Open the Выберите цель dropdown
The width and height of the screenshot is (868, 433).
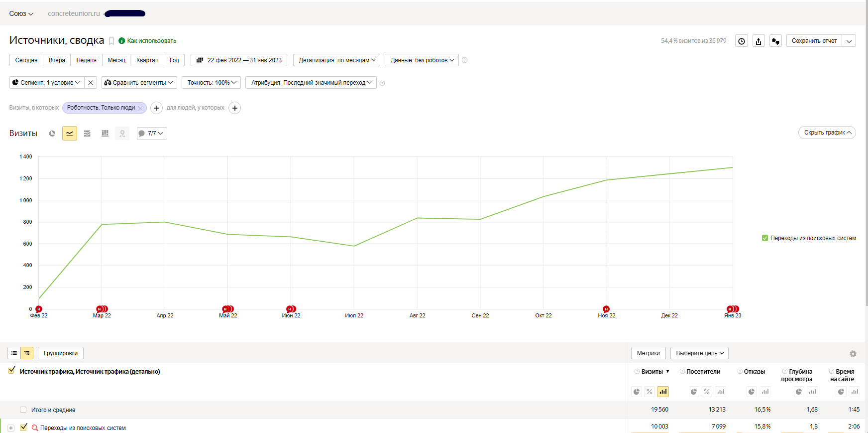(699, 353)
